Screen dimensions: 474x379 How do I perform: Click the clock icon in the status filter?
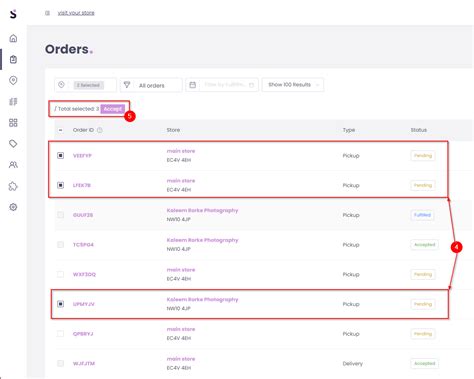[x=61, y=85]
